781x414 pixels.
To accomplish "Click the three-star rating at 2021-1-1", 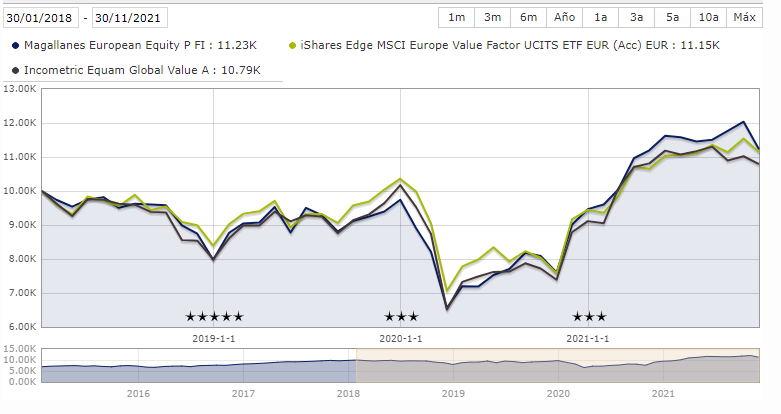I will click(x=589, y=316).
